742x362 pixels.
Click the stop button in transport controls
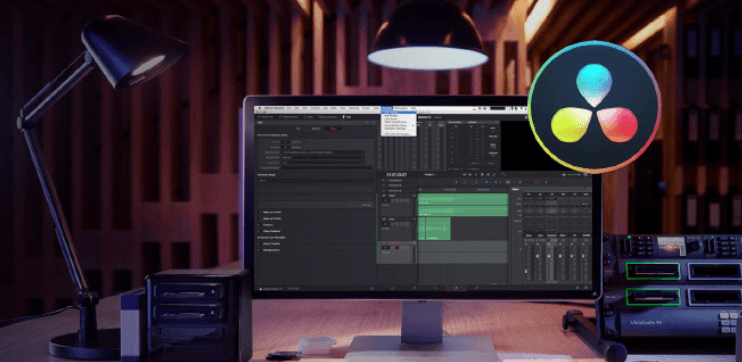click(x=482, y=175)
